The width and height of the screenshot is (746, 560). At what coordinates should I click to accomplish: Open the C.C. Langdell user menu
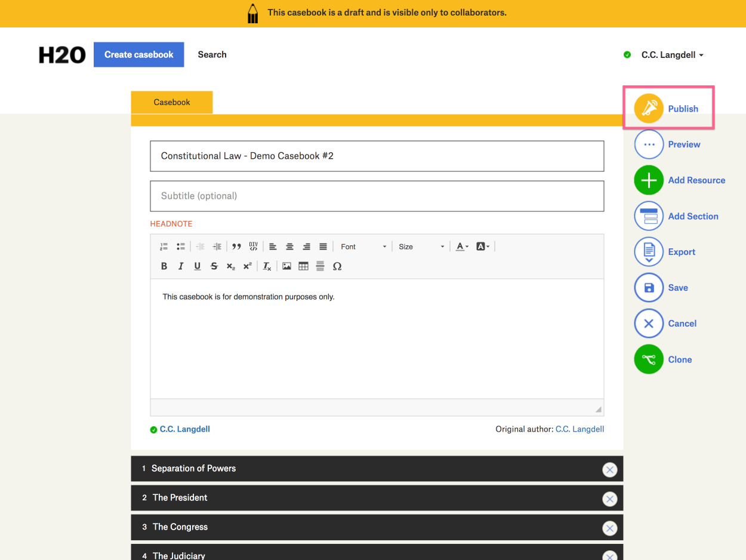(673, 55)
